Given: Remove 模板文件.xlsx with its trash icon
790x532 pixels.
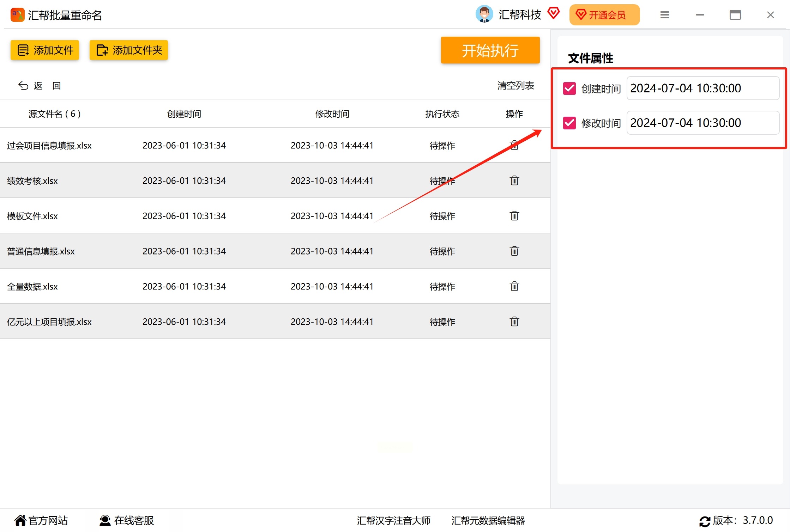Looking at the screenshot, I should point(514,216).
